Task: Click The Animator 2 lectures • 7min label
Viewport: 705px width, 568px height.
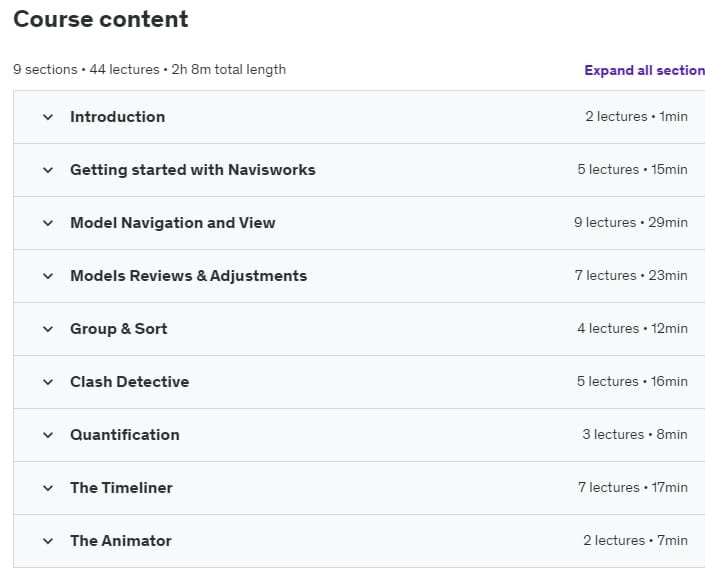Action: (635, 541)
